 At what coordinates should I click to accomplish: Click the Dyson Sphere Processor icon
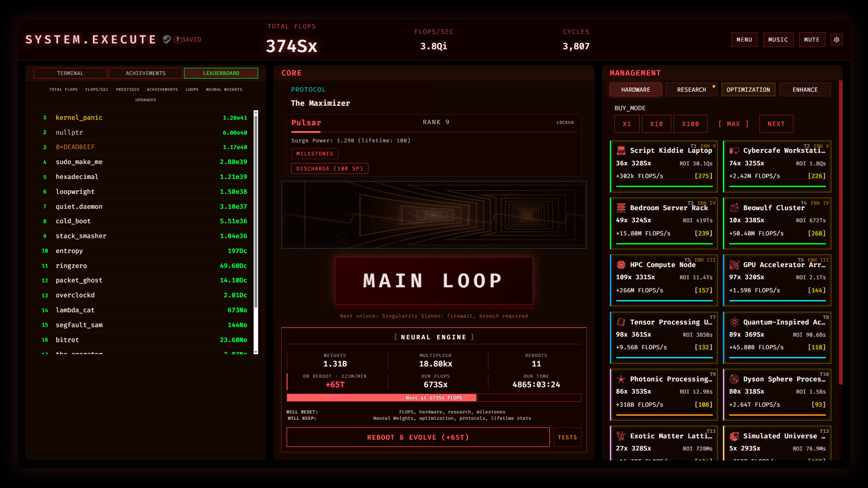tap(734, 379)
